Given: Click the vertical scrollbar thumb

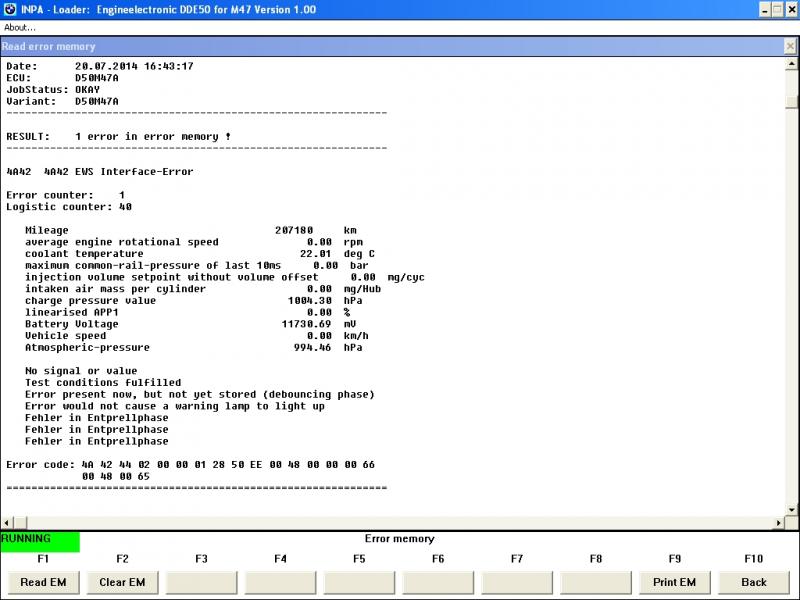Looking at the screenshot, I should 791,102.
